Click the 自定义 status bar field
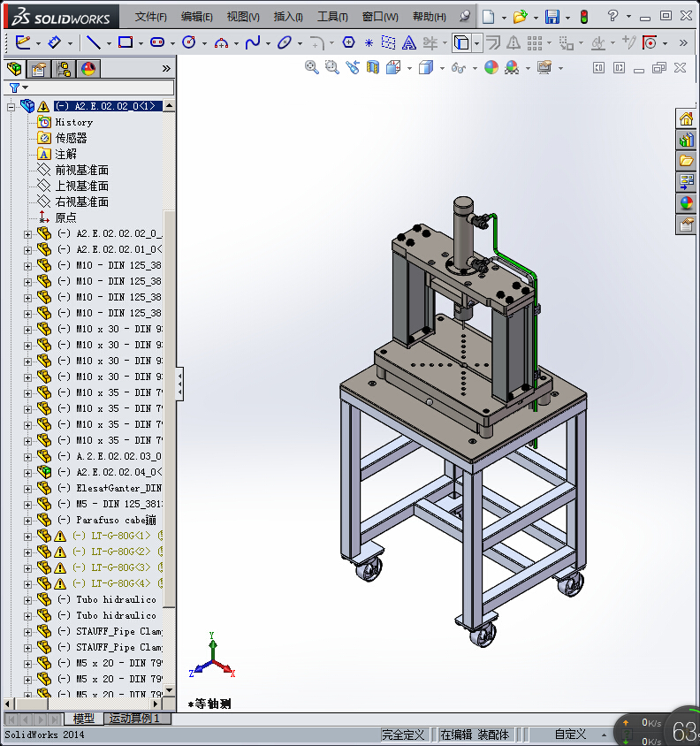Image resolution: width=700 pixels, height=746 pixels. (x=570, y=735)
